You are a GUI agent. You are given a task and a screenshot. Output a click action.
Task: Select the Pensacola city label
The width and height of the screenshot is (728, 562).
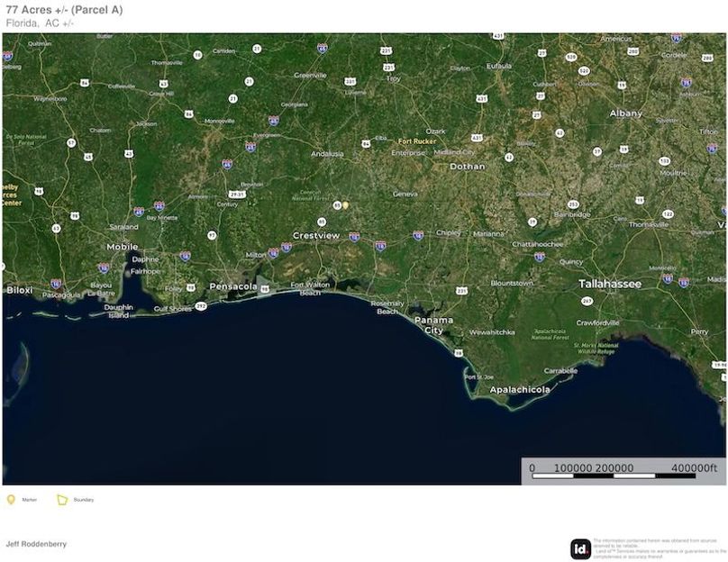[232, 287]
